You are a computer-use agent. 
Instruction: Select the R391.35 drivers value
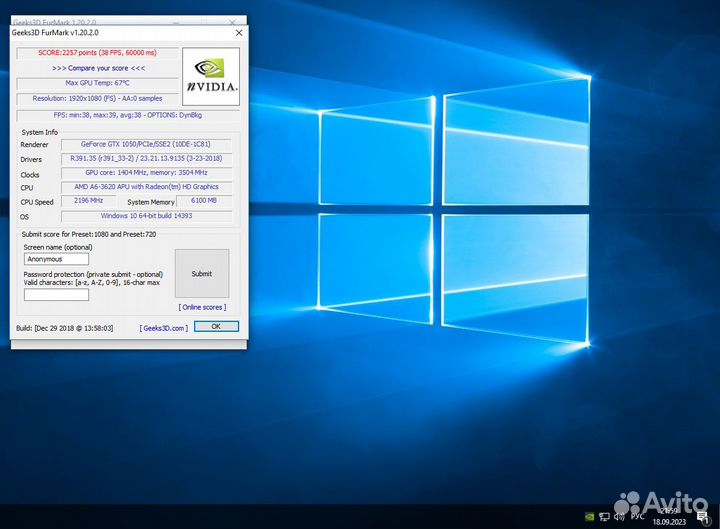[x=146, y=158]
